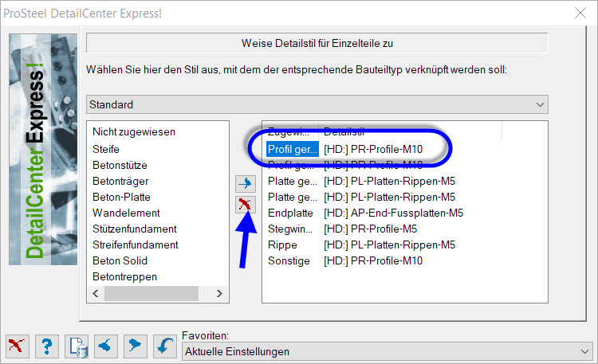This screenshot has height=364, width=598.
Task: Click [HD:] AP-End-Fussplatten-M5 detail style
Action: tap(394, 213)
